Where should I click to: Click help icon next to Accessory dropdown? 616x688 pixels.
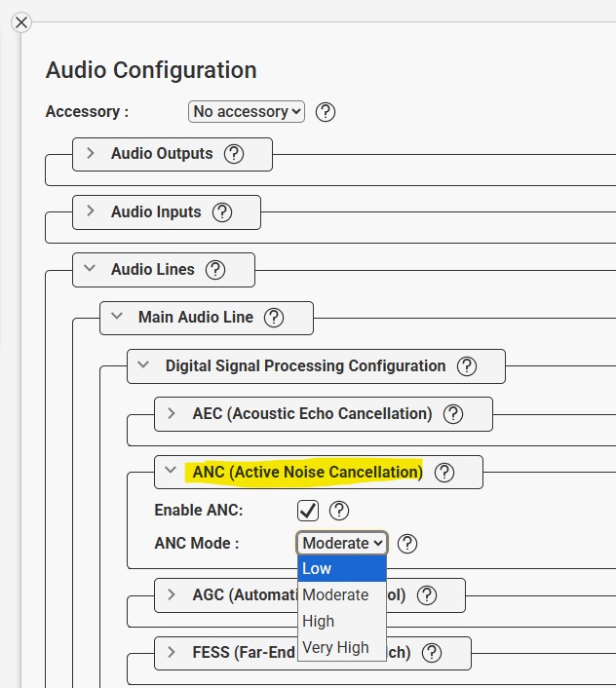click(x=327, y=112)
